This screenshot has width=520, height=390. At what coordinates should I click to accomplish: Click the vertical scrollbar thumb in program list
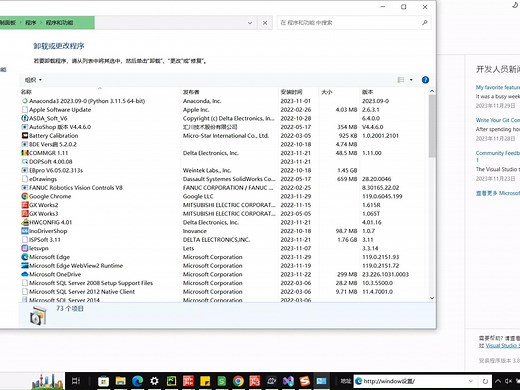[432, 125]
